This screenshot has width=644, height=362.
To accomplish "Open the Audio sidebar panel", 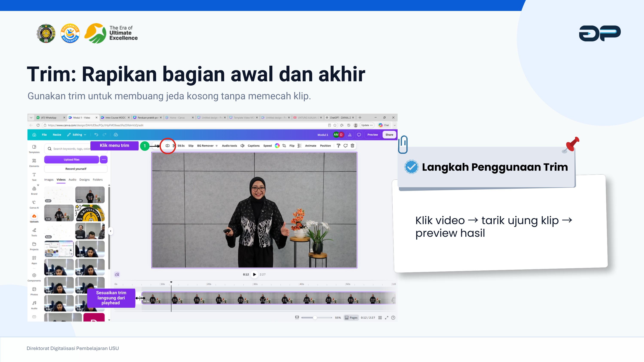I will coord(34,305).
